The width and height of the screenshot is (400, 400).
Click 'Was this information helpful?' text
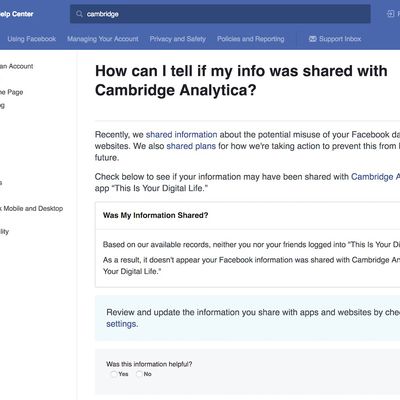(x=149, y=364)
